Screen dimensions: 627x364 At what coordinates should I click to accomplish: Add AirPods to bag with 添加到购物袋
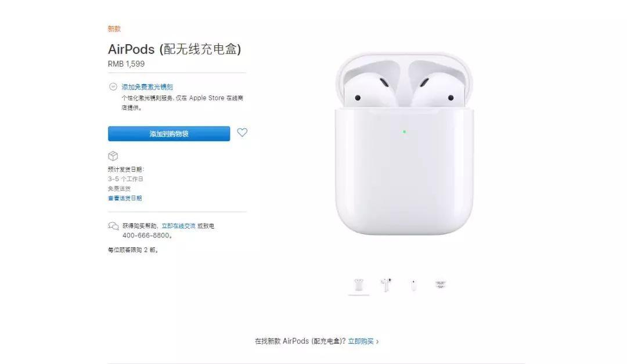click(x=169, y=134)
